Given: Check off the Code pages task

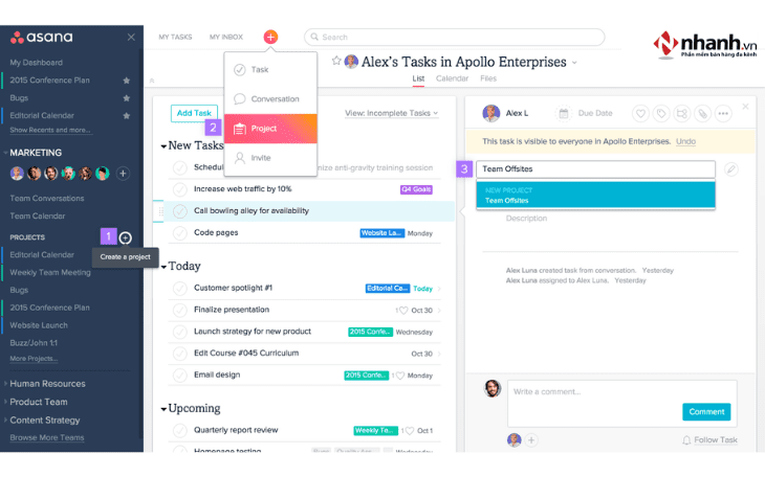Looking at the screenshot, I should 180,233.
